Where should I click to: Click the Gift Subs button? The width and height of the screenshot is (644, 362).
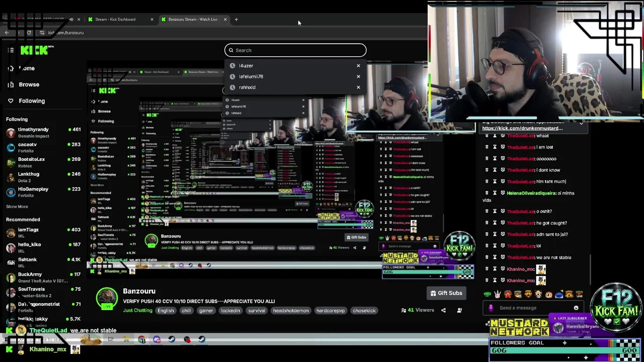446,293
